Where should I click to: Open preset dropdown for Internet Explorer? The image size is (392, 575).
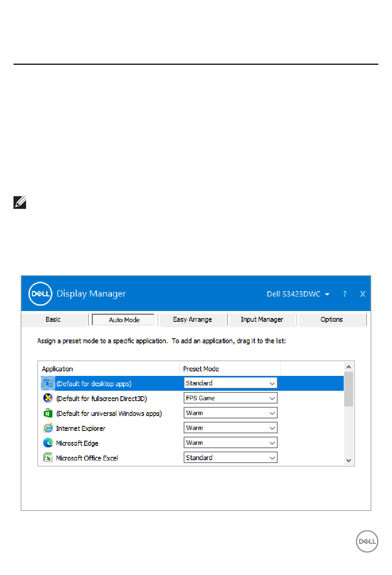(231, 428)
